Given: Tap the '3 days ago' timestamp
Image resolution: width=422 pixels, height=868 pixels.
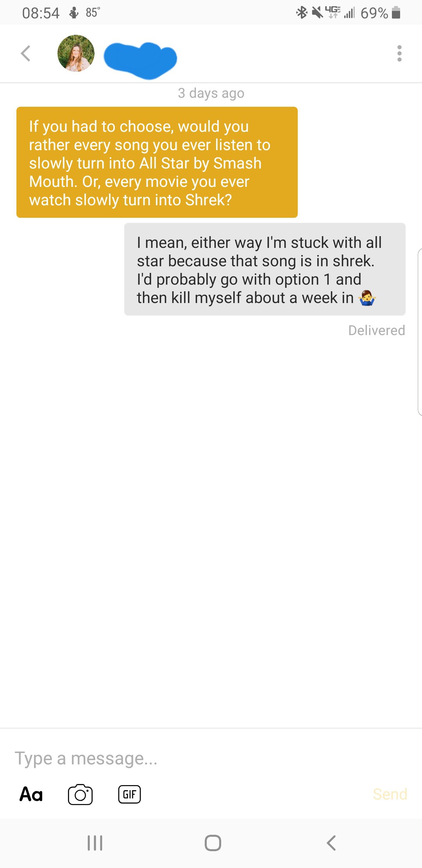Looking at the screenshot, I should pos(211,93).
